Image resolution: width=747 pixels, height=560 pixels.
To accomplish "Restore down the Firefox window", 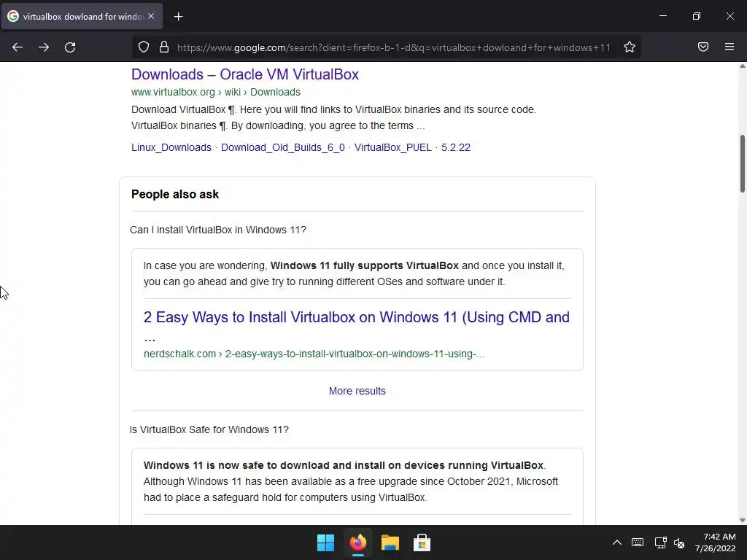I will pos(697,16).
